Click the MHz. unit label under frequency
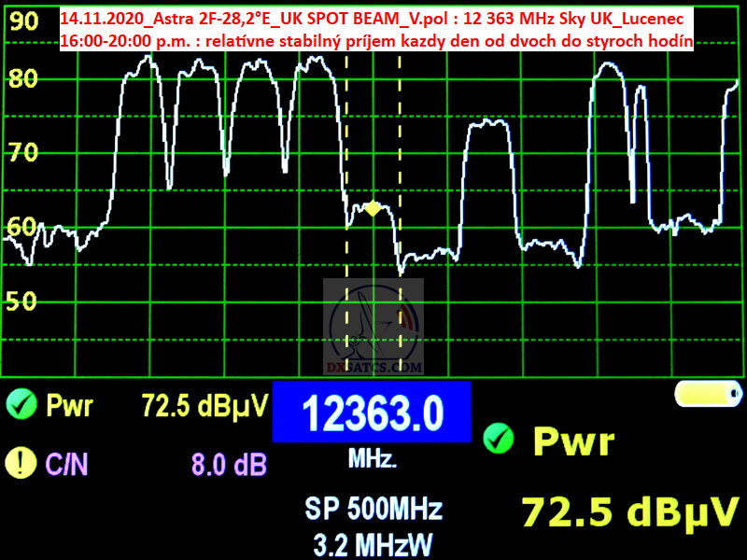 373,459
